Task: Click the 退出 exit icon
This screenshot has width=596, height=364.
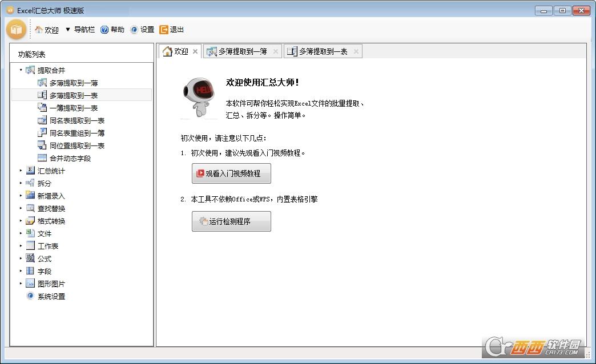Action: [163, 30]
